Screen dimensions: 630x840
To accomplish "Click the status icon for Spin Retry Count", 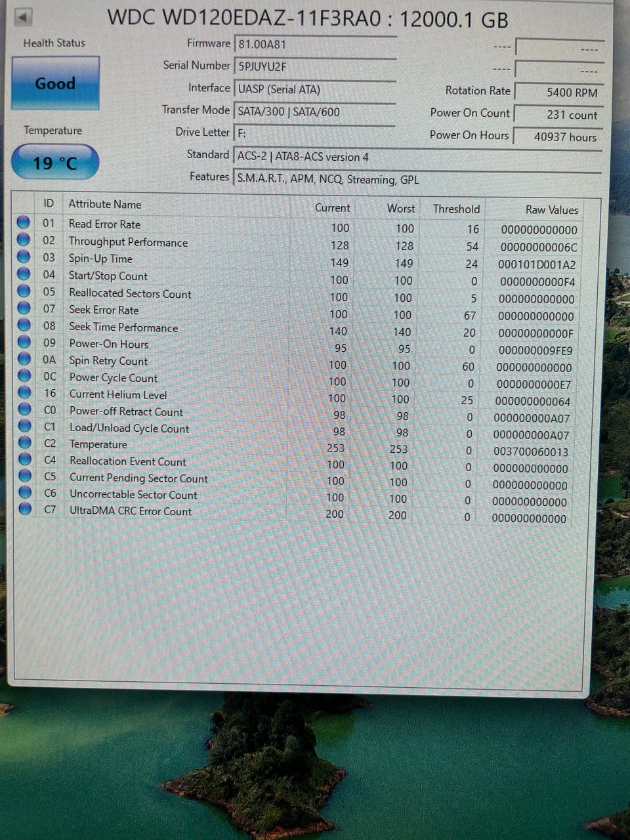I will click(24, 359).
